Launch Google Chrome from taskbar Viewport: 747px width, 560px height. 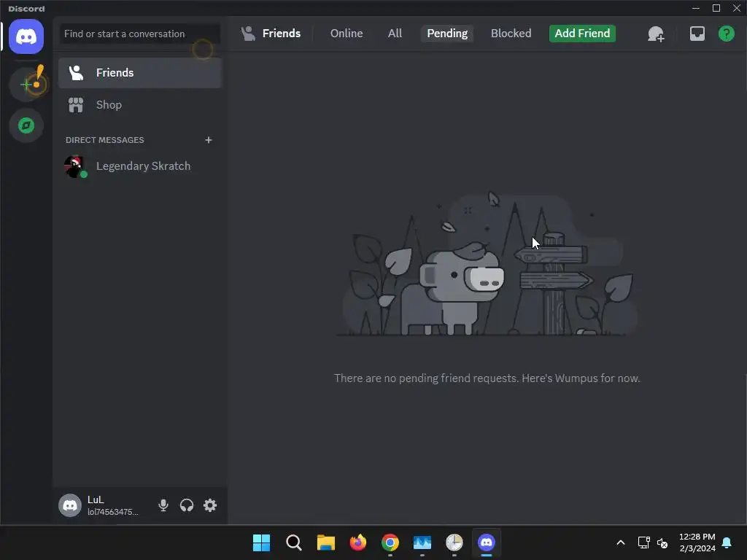[390, 542]
